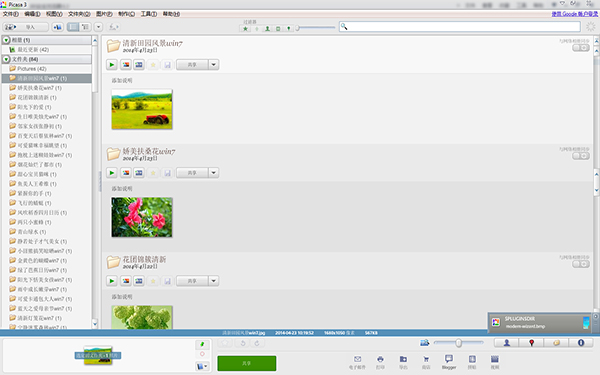
Task: Email the selected photo
Action: [357, 362]
